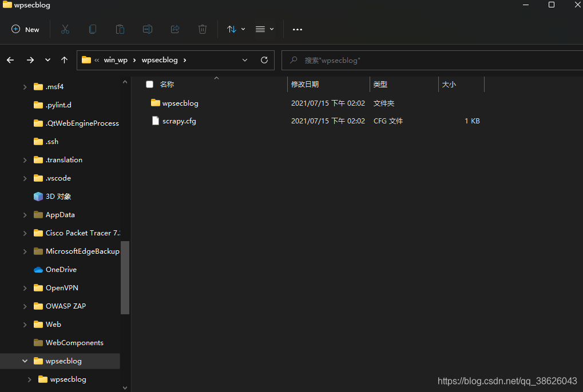
Task: Click win_wp in the address bar
Action: 116,60
